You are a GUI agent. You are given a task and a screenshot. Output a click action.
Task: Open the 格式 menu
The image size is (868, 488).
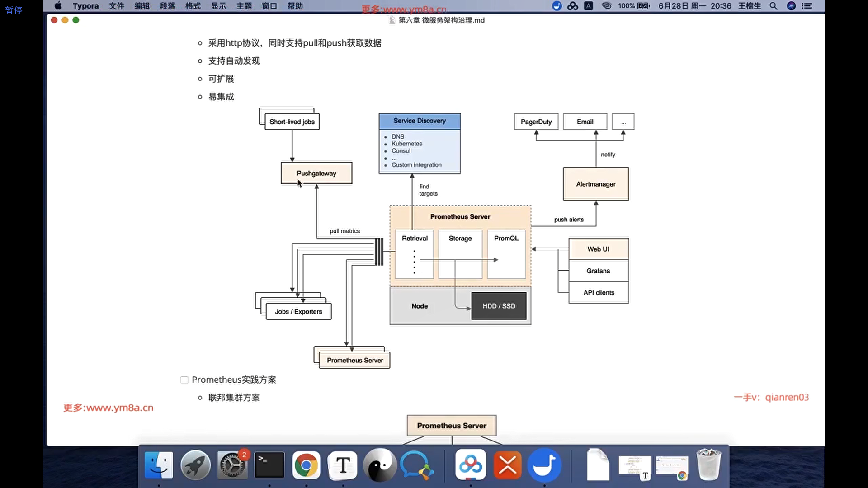point(193,6)
